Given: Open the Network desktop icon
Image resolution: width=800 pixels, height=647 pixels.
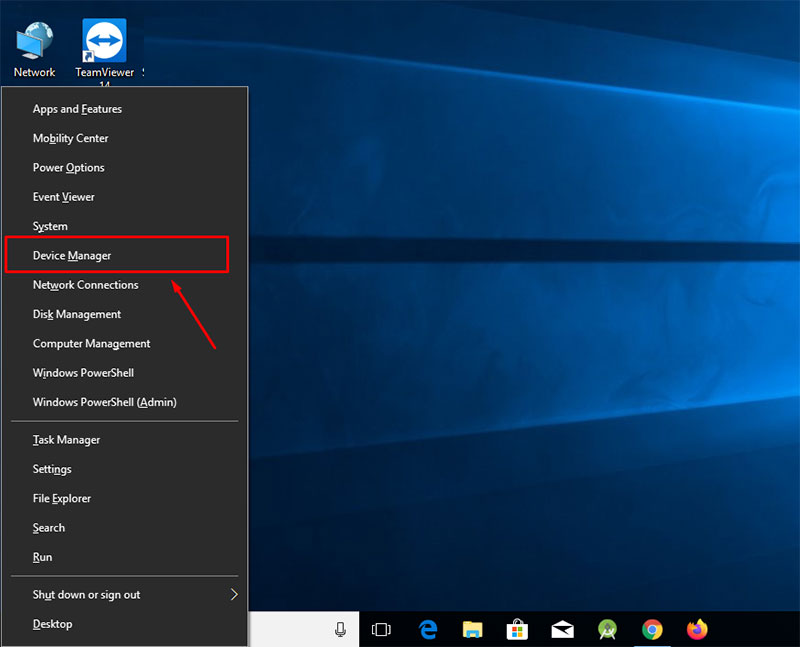Looking at the screenshot, I should pos(34,50).
